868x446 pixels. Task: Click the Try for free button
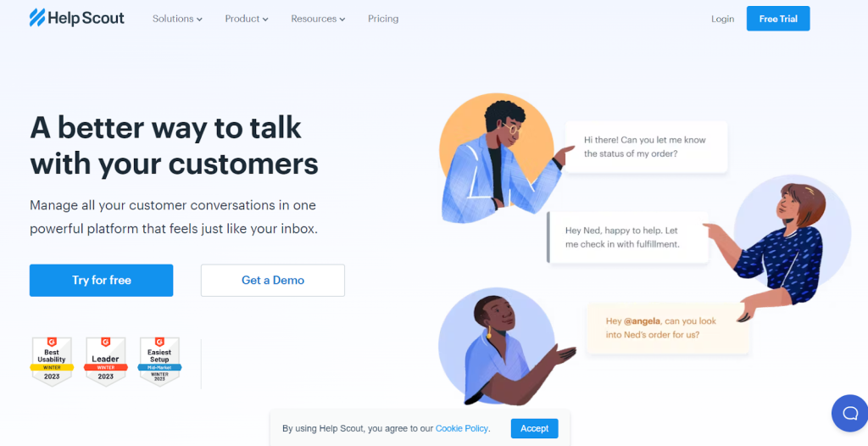(102, 281)
